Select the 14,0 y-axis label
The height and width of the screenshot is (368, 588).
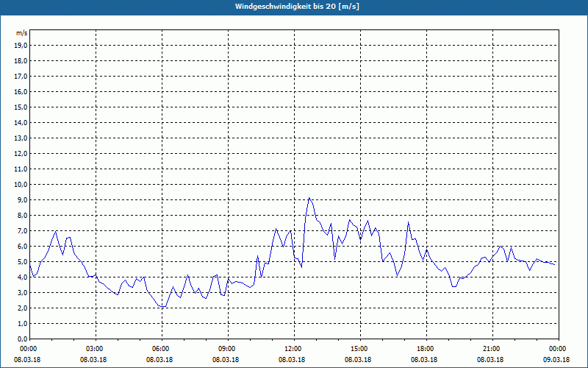pos(21,123)
